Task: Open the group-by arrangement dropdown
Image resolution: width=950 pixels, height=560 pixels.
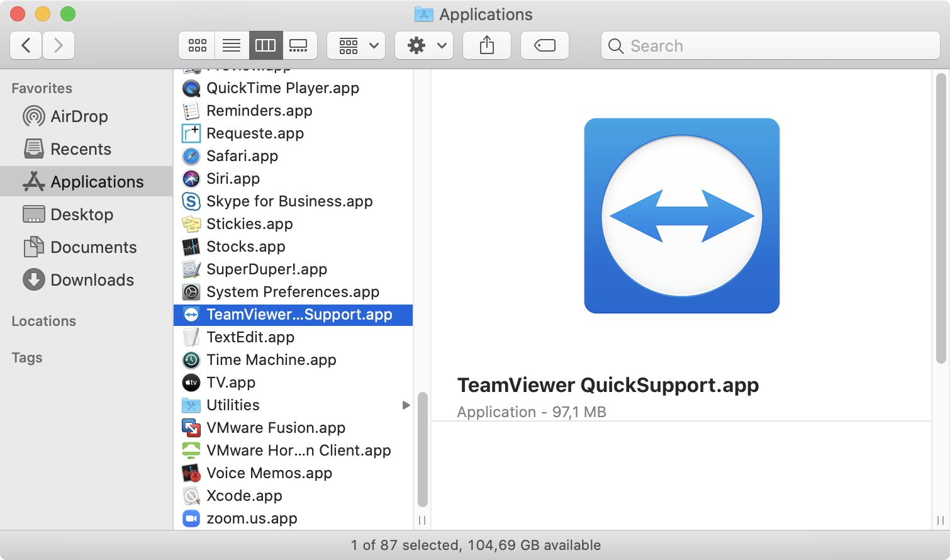Action: (357, 45)
